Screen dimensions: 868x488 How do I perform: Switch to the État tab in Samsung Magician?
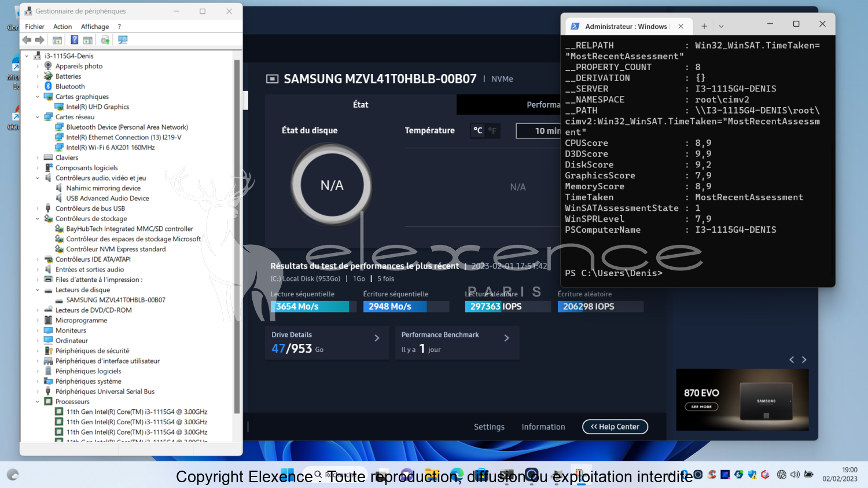(x=361, y=105)
